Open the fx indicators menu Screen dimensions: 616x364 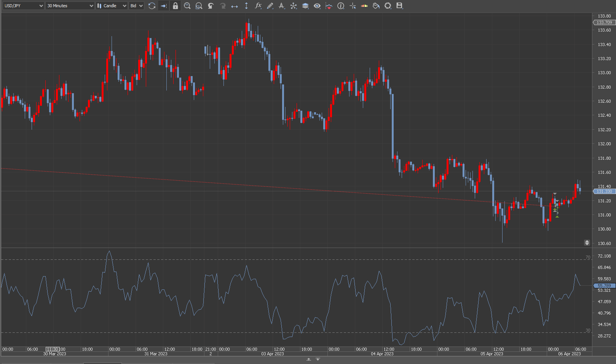click(258, 6)
